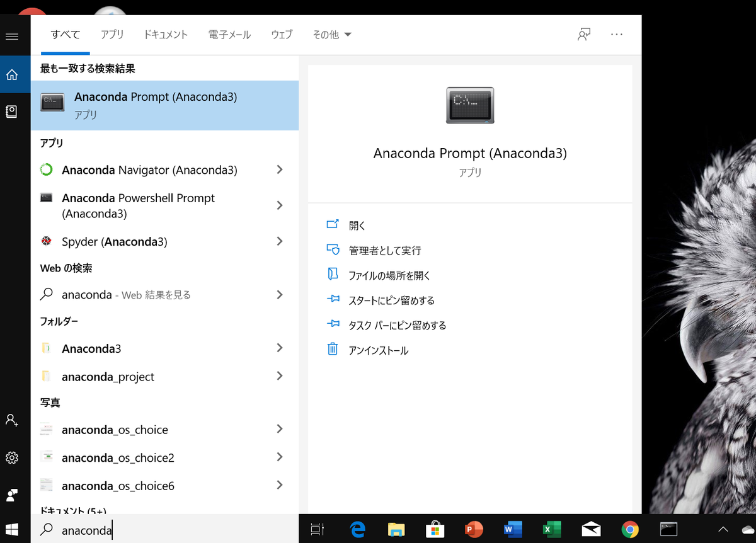The height and width of the screenshot is (543, 756).
Task: Open the Notebook icon in the sidebar
Action: pyautogui.click(x=11, y=111)
